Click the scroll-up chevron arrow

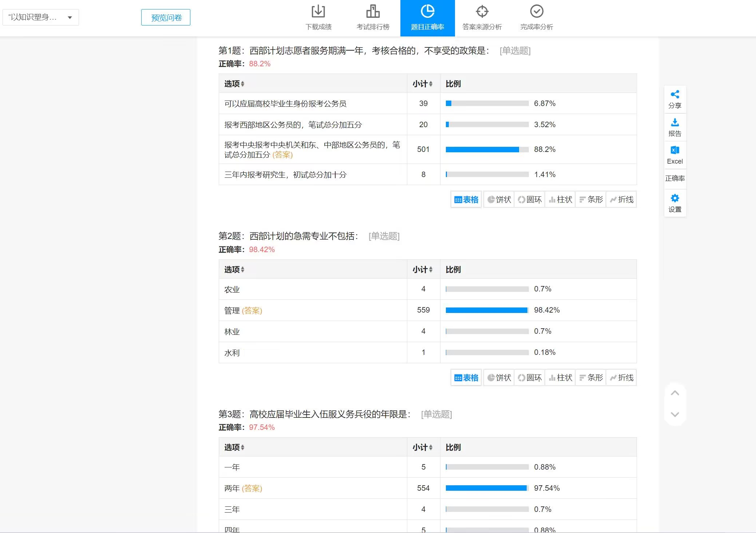point(675,393)
